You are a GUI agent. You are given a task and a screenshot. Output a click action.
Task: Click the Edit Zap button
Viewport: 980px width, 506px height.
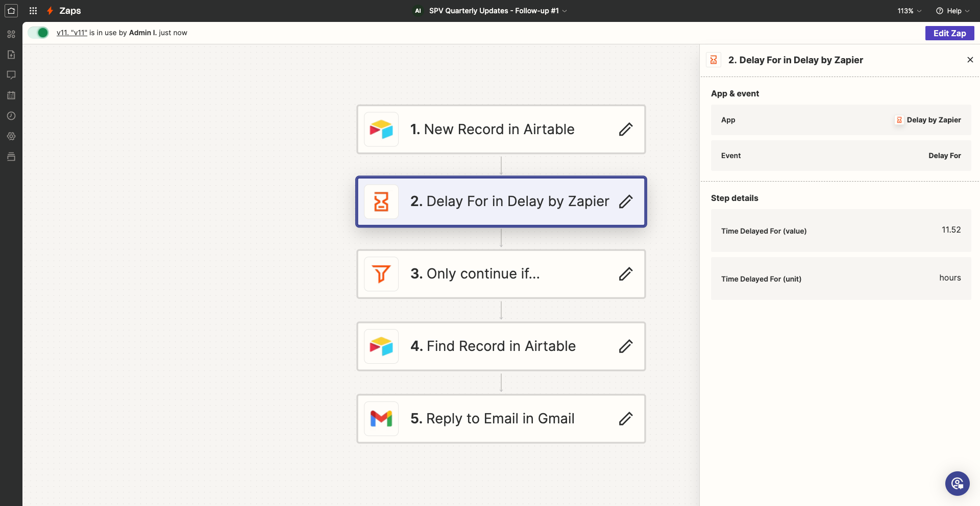point(949,33)
